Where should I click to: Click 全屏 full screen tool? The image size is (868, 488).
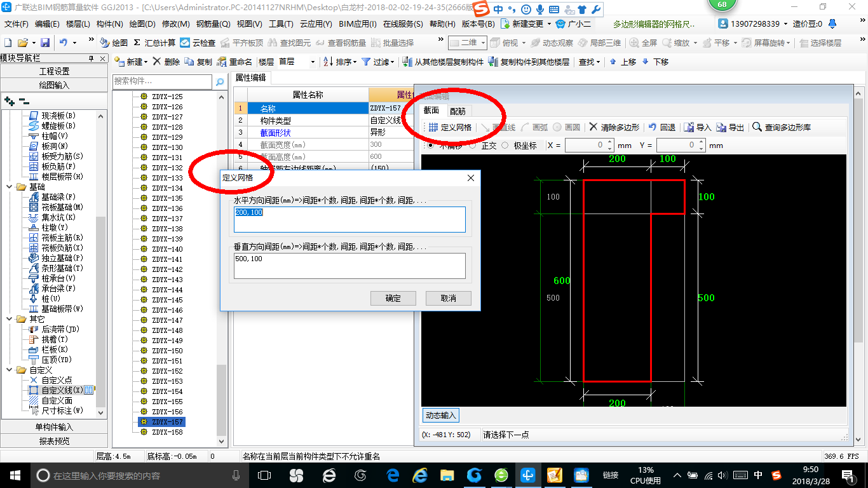(644, 43)
